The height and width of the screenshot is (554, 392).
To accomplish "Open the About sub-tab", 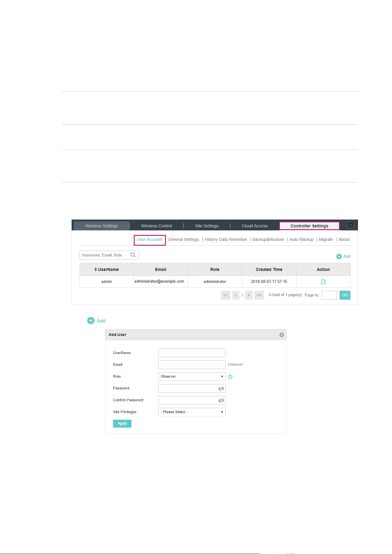I will [x=344, y=239].
